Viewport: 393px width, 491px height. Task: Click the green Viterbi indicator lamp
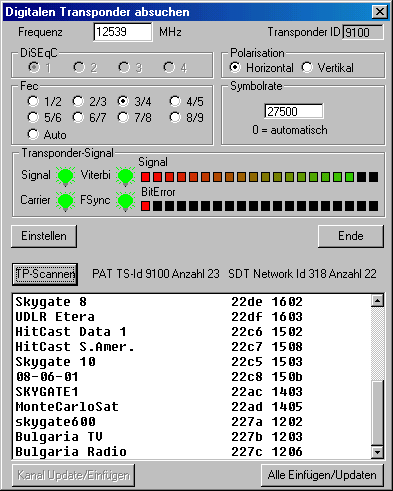tap(125, 176)
